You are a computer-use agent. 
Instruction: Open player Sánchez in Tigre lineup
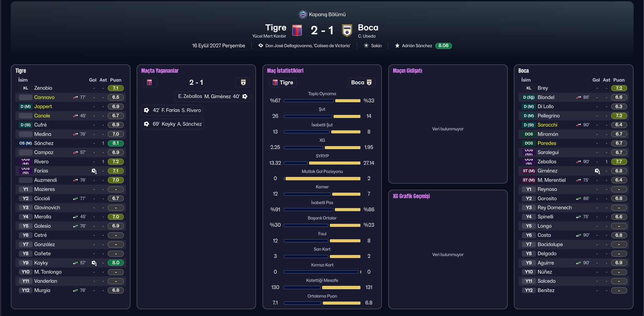[x=44, y=143]
